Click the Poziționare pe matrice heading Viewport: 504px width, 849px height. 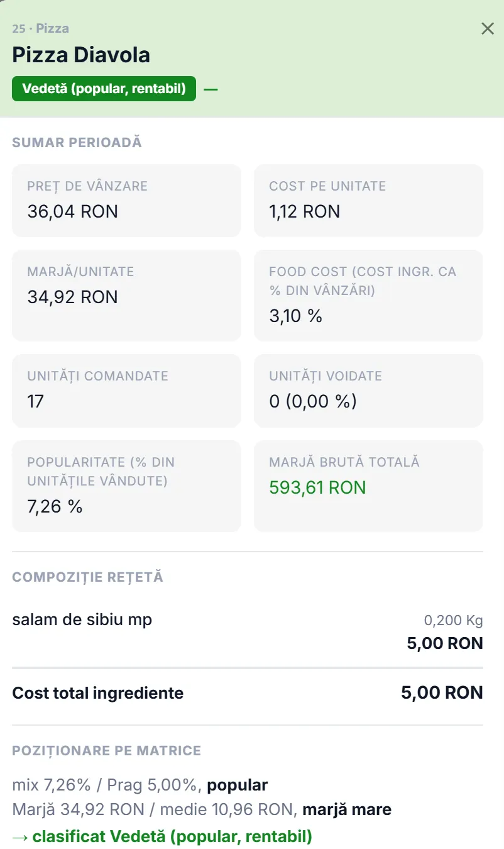click(106, 751)
